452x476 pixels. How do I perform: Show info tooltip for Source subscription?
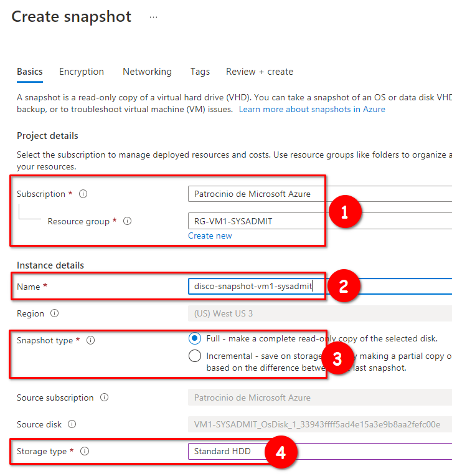[x=104, y=397]
